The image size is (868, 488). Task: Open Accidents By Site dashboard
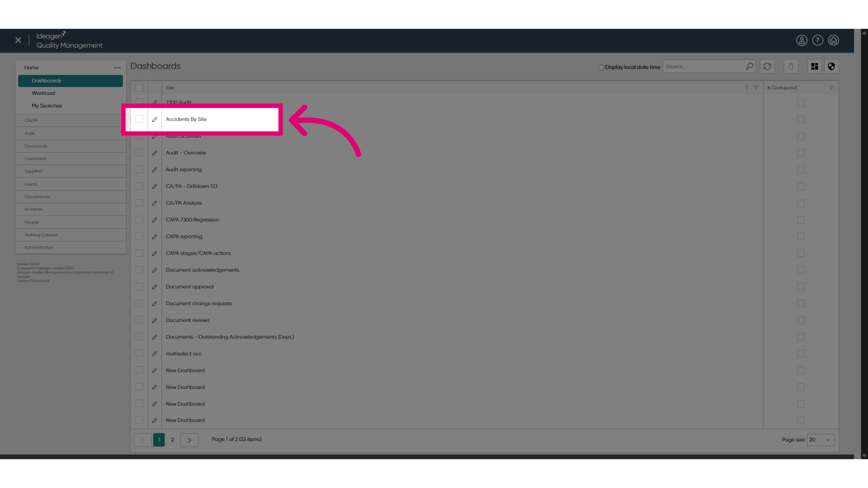[186, 119]
